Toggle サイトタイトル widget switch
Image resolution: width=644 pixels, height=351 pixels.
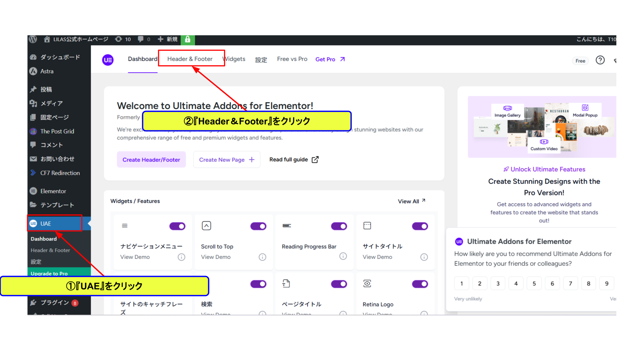point(420,226)
